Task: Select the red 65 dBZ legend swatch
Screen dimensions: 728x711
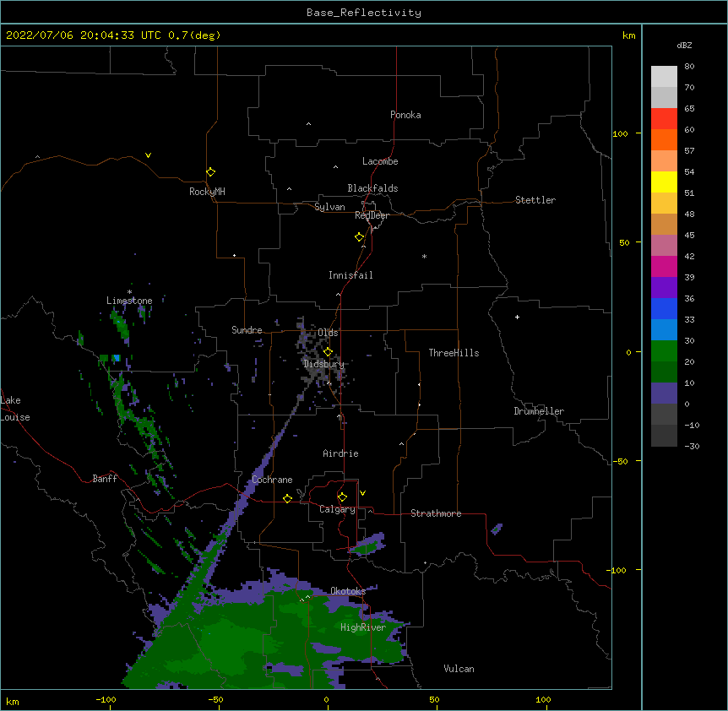Action: point(664,119)
